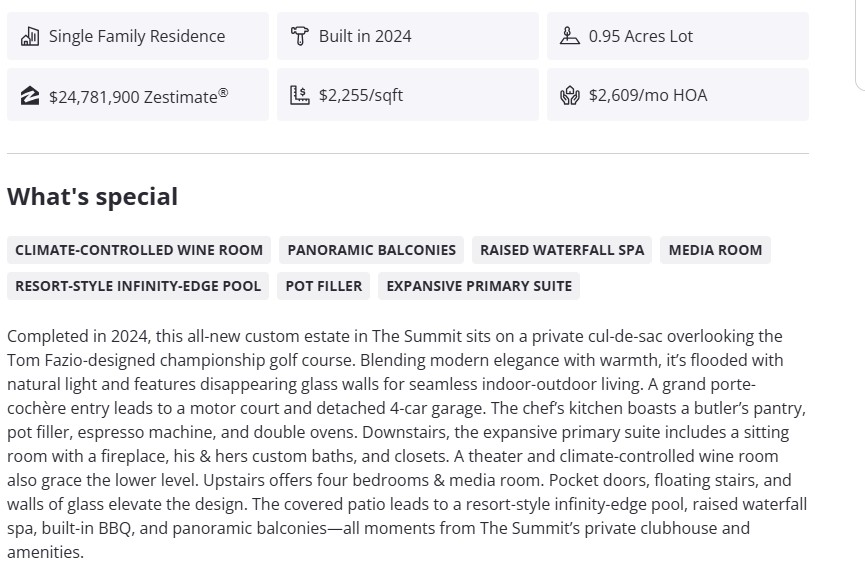This screenshot has height=568, width=865.
Task: Click the lot size icon beside 0.95 Acres
Action: coord(570,37)
